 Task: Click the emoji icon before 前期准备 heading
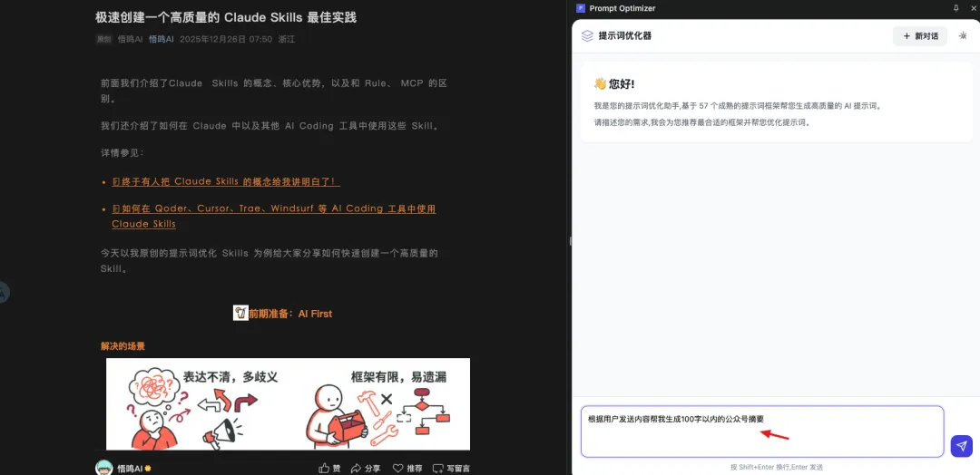click(x=240, y=314)
